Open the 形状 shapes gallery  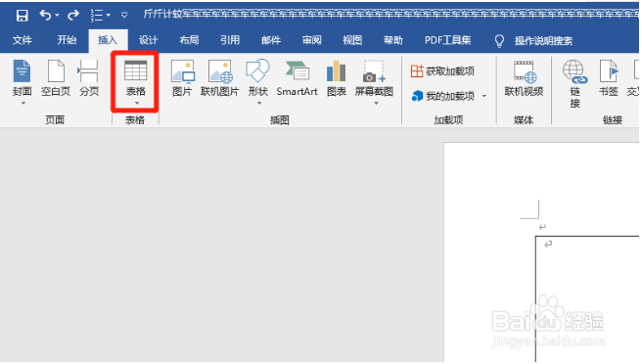coord(258,78)
